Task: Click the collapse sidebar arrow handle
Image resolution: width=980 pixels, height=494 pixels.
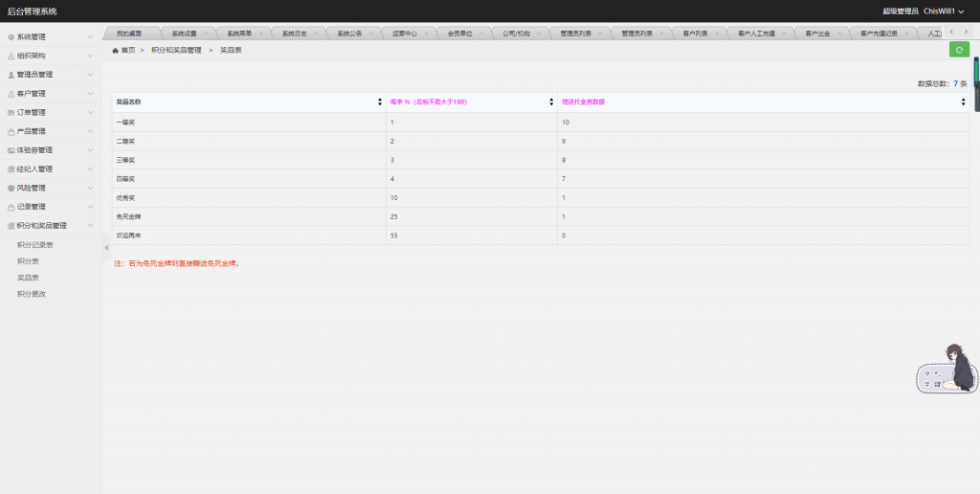Action: tap(106, 248)
